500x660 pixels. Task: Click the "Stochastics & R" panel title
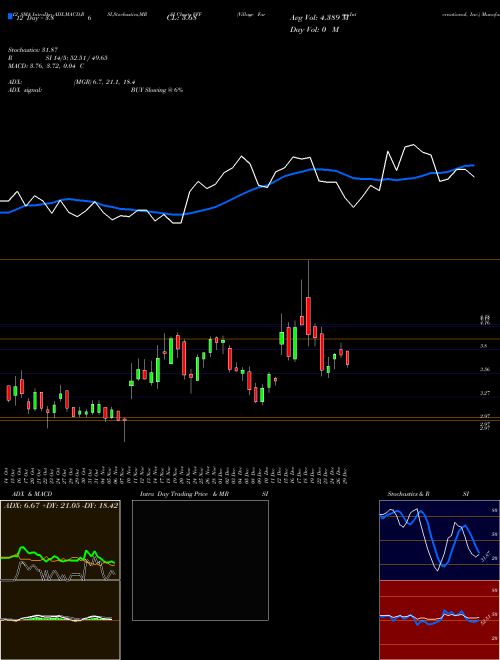click(x=408, y=494)
